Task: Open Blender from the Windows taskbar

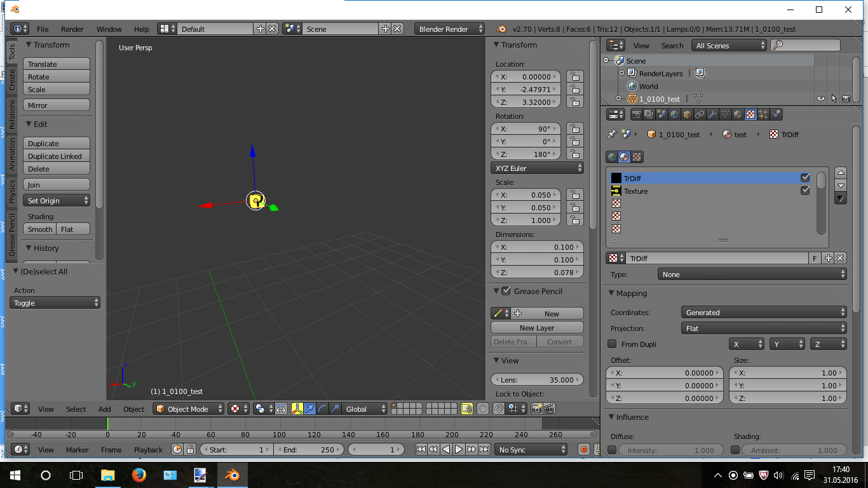Action: 233,475
